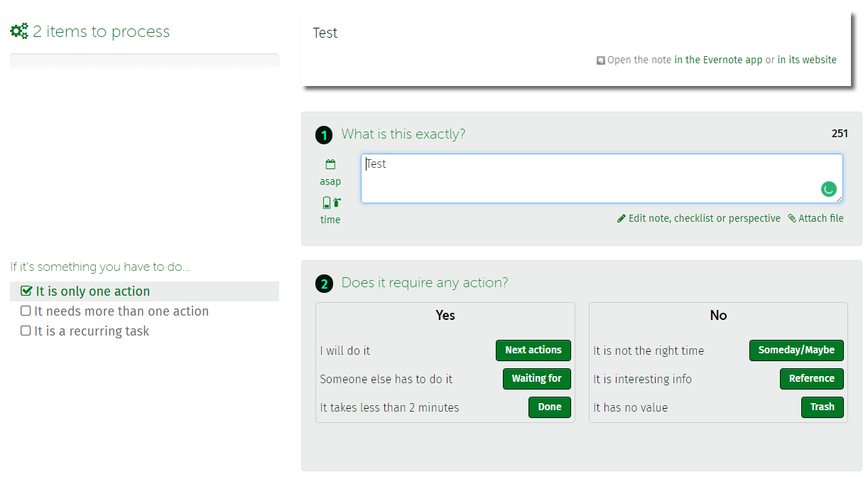Click the calendar asap date icon
This screenshot has width=868, height=477.
pyautogui.click(x=330, y=165)
